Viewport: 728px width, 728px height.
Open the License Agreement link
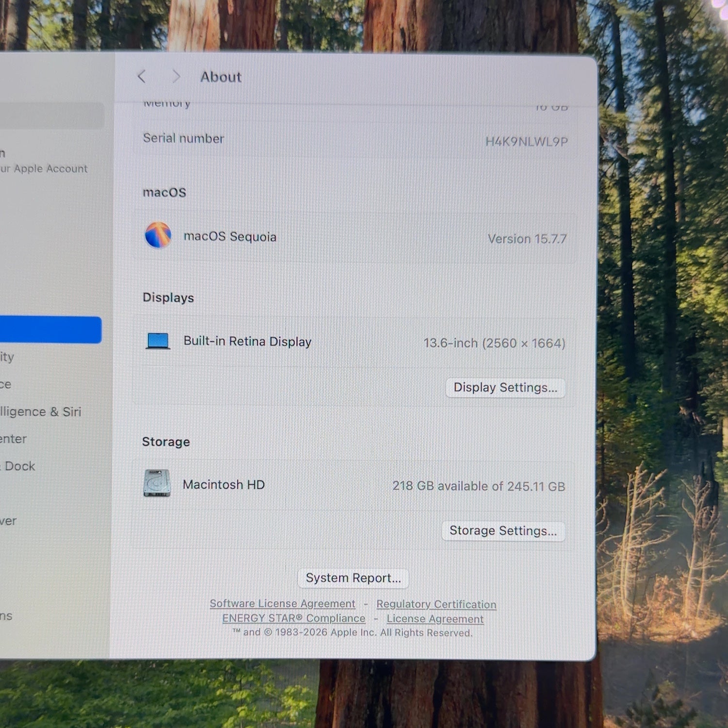point(435,619)
